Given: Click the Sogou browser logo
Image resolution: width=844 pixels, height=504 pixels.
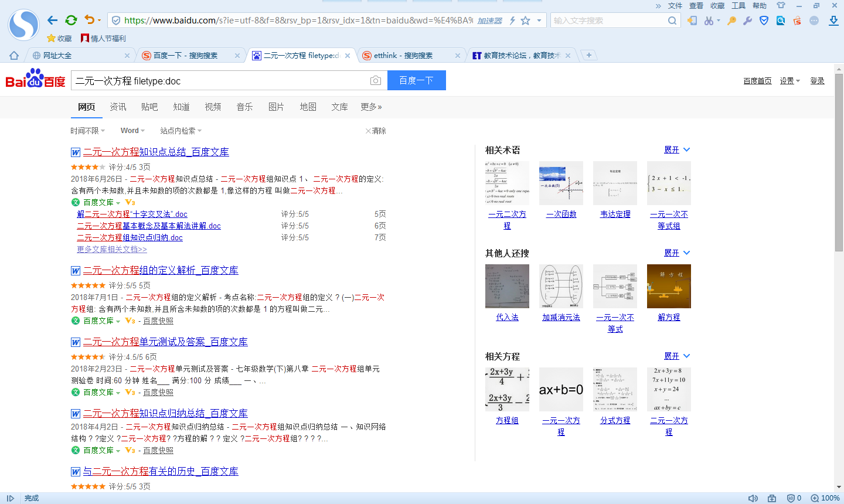Looking at the screenshot, I should click(x=23, y=25).
